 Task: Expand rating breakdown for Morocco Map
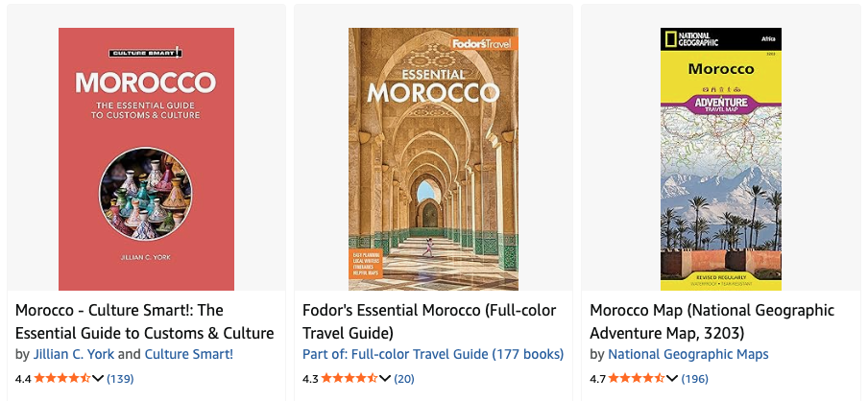point(672,378)
